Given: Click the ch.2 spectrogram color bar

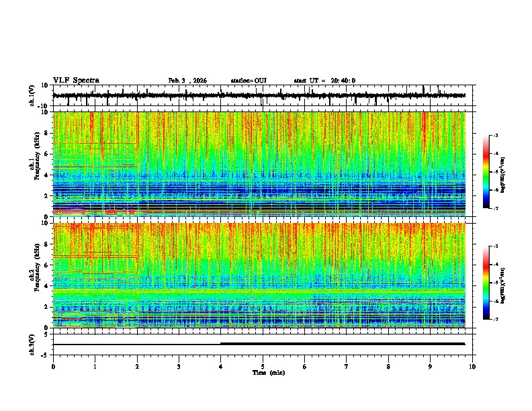Looking at the screenshot, I should point(486,283).
